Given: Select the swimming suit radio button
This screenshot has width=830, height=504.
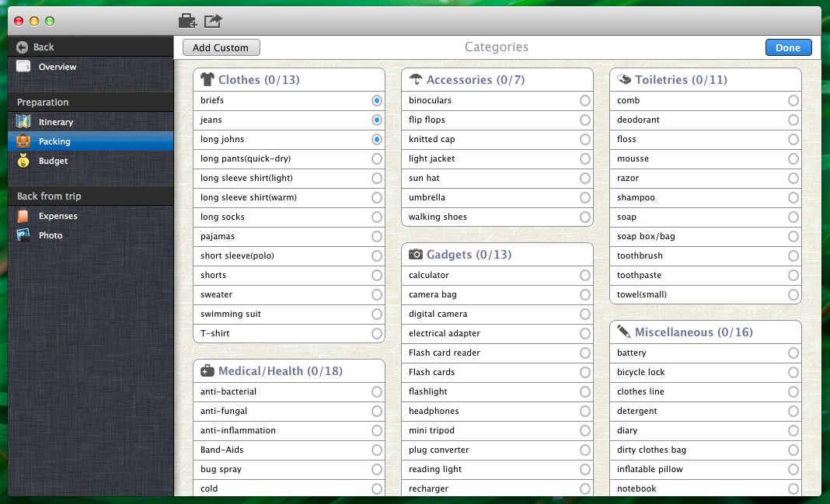Looking at the screenshot, I should click(x=377, y=315).
